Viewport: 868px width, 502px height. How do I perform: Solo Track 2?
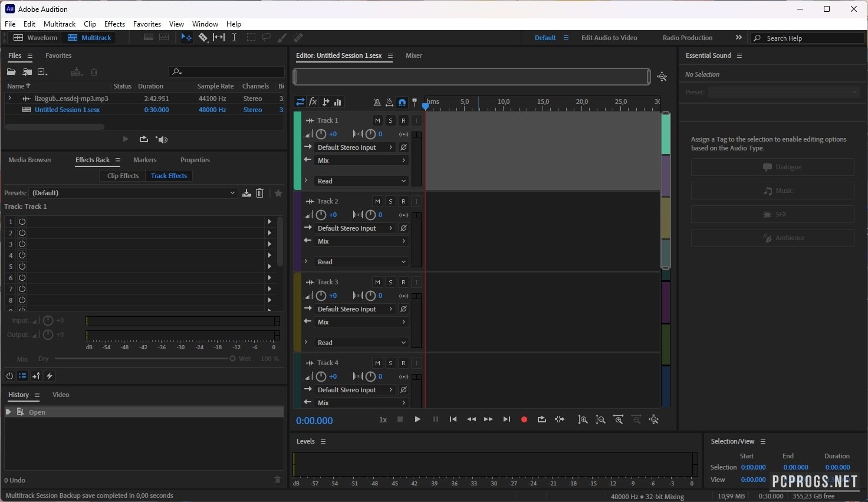tap(390, 201)
